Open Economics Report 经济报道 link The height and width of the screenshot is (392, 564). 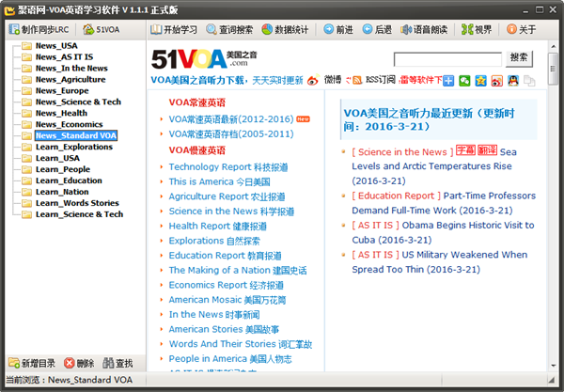227,285
